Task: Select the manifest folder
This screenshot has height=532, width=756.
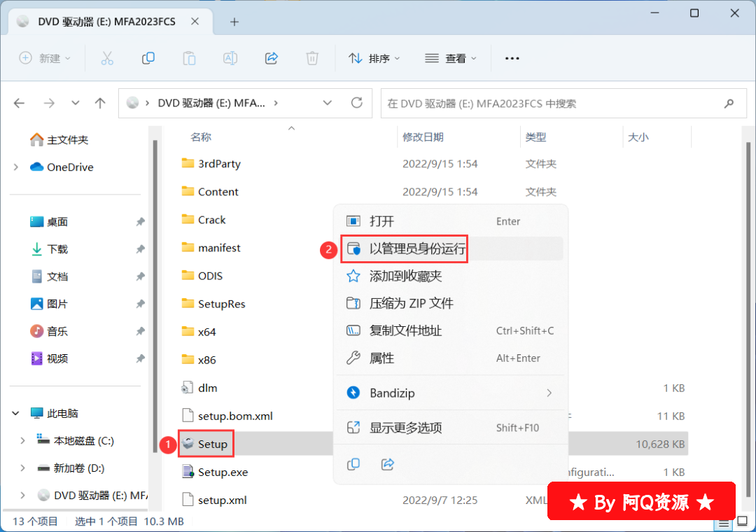Action: coord(211,248)
